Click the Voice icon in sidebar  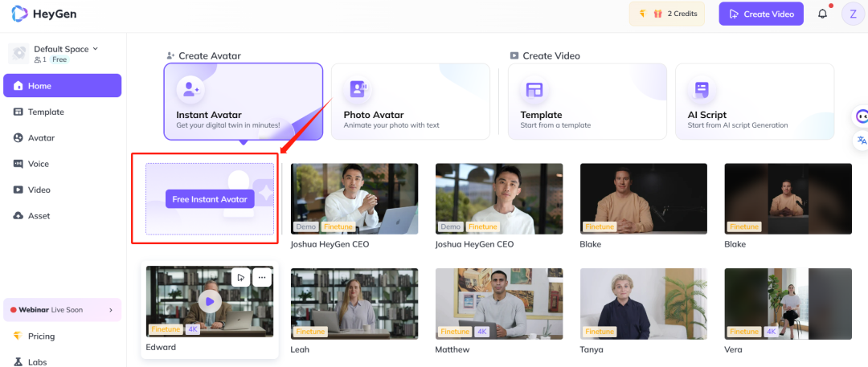pos(18,164)
